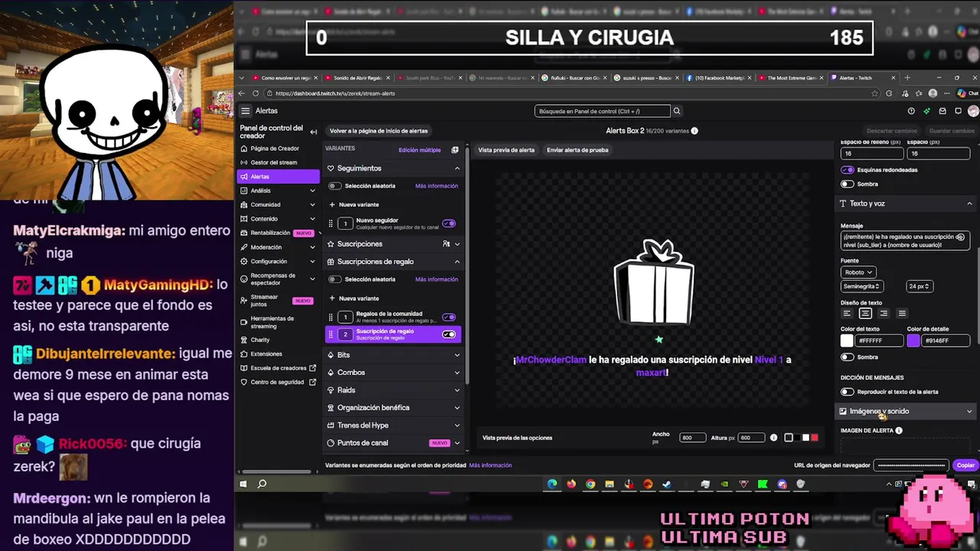The width and height of the screenshot is (980, 551).
Task: Open Extensiones in the sidebar
Action: [266, 354]
